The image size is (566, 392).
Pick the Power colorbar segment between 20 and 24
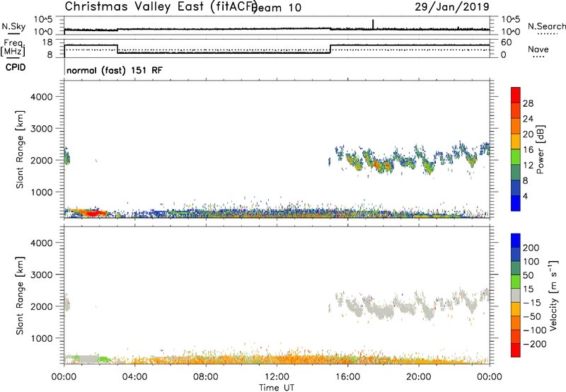(516, 126)
